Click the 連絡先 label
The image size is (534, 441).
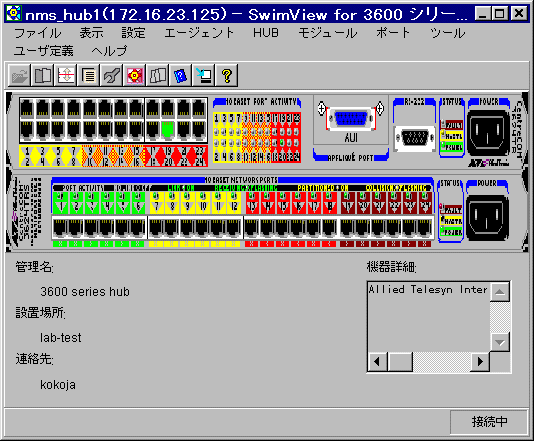[x=34, y=359]
